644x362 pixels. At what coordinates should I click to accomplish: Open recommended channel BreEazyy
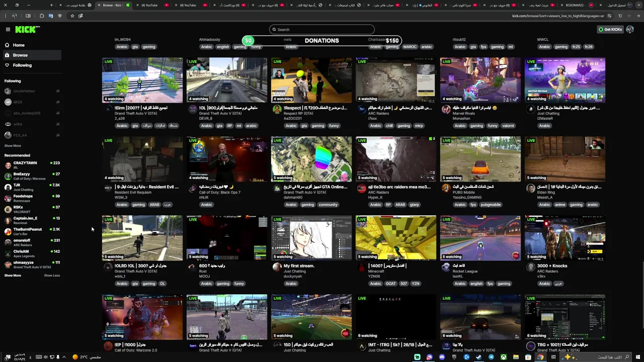click(32, 175)
